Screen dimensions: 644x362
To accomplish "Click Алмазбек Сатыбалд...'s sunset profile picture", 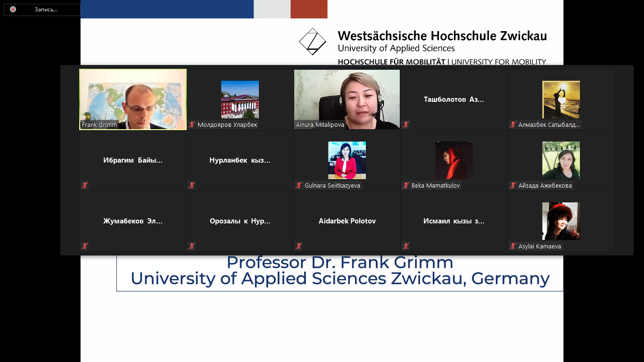I will point(561,99).
